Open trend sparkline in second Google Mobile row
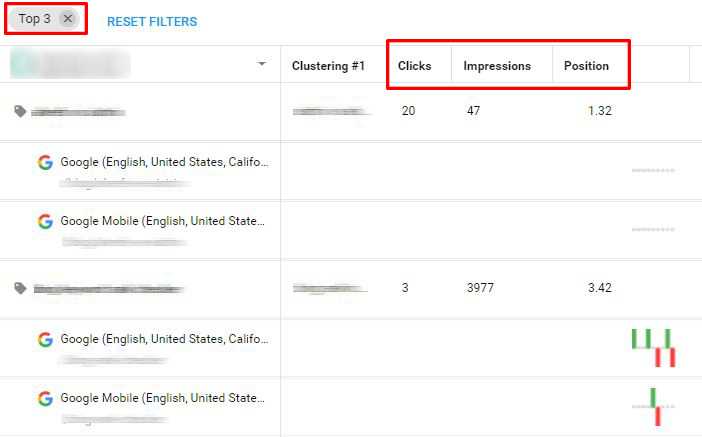 (x=654, y=406)
